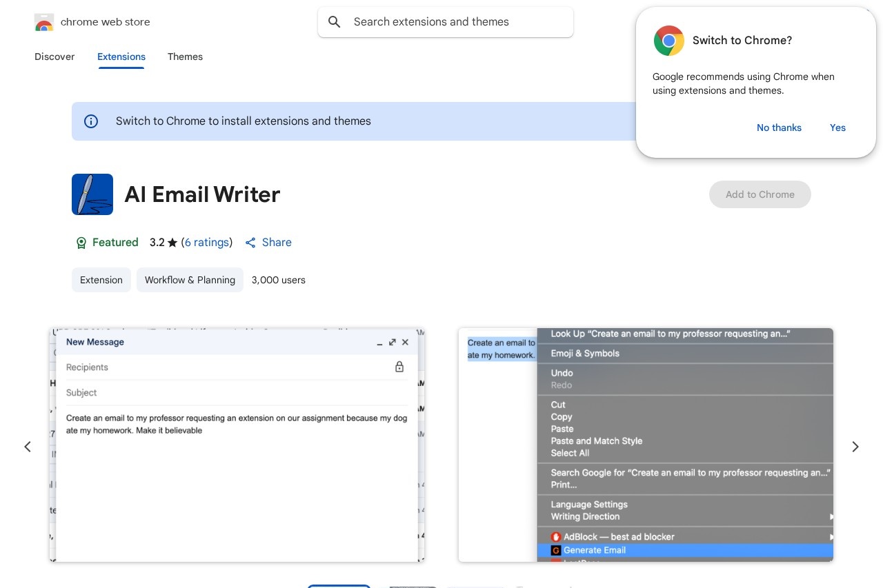Switch to the Themes tab
883x588 pixels.
[x=185, y=57]
